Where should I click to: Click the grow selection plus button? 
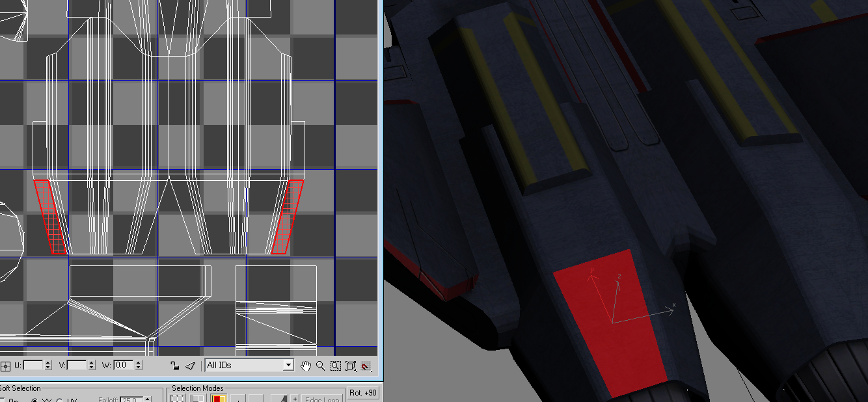click(295, 398)
